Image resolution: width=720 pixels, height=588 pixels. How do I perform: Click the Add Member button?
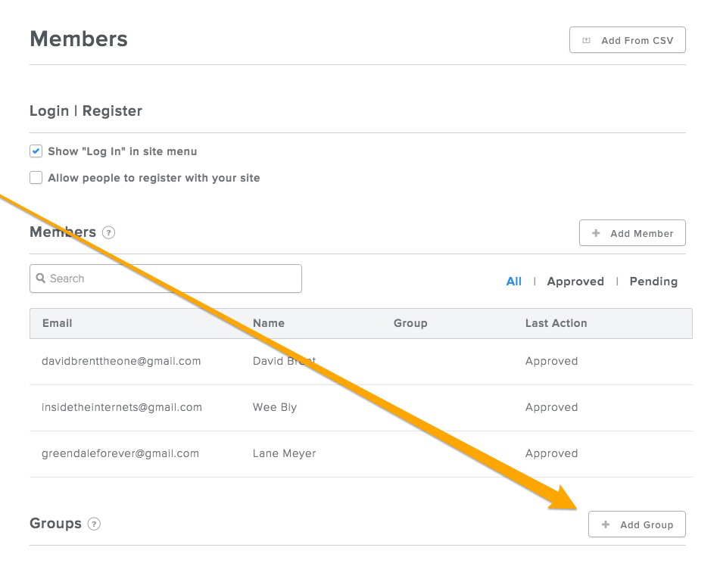click(632, 233)
